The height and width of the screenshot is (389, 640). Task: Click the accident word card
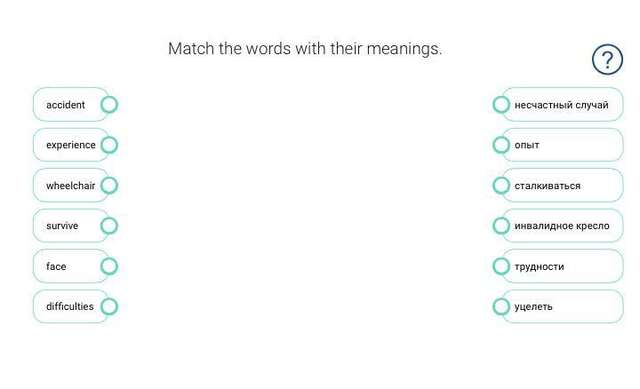tap(70, 104)
